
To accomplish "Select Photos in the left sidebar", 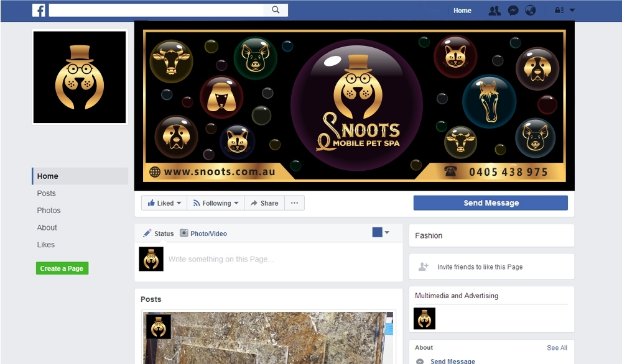I will (49, 211).
